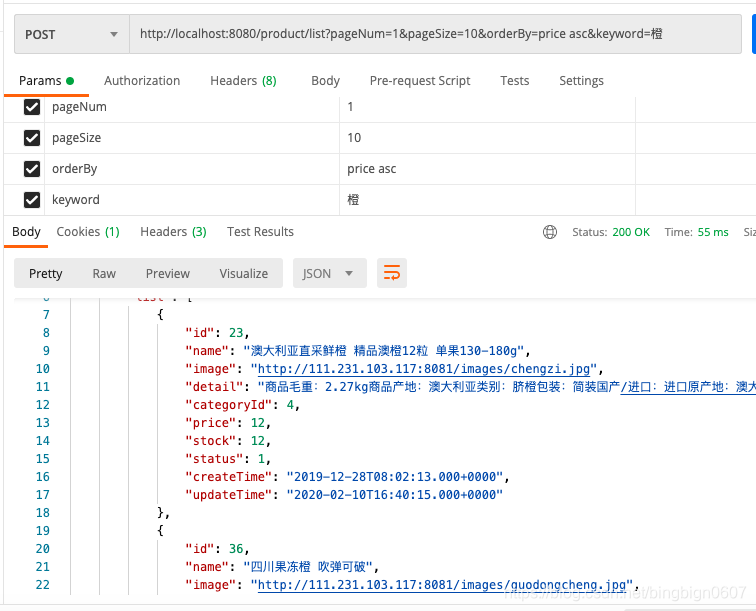
Task: Open the response Cookies (1) tab
Action: tap(88, 232)
